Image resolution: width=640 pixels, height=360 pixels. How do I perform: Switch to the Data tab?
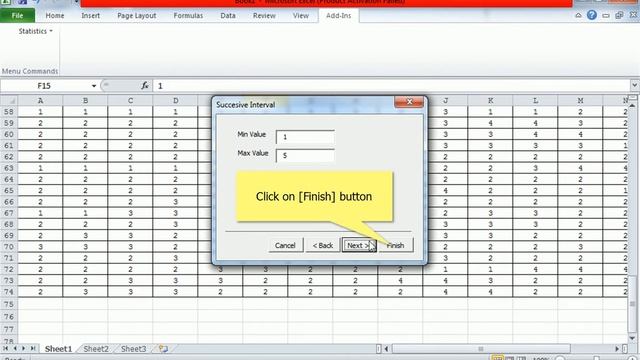(x=228, y=16)
